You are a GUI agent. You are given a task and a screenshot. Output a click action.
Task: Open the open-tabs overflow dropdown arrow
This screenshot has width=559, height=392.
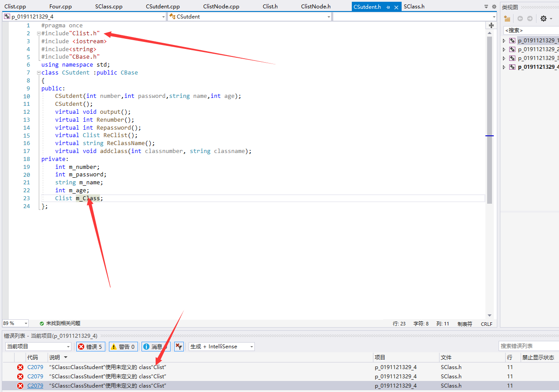click(486, 7)
